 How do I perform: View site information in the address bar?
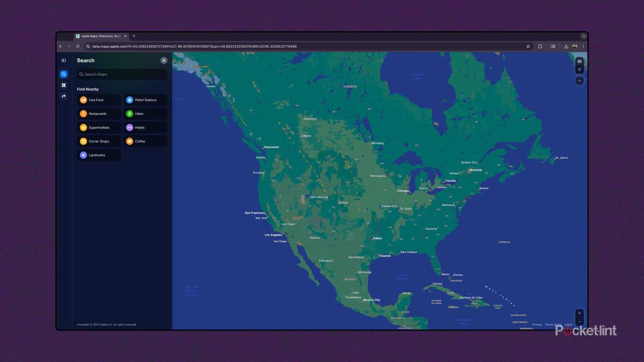88,46
